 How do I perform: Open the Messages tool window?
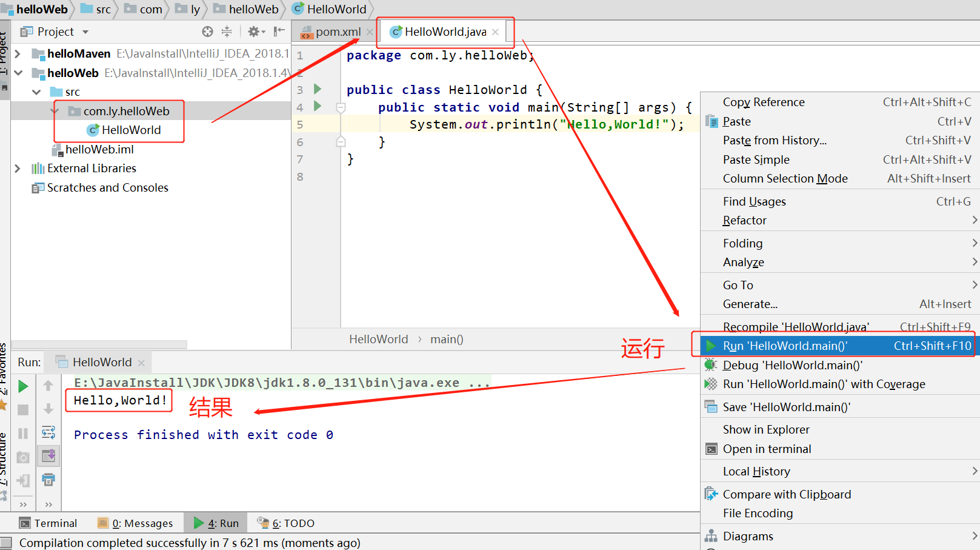[x=135, y=523]
